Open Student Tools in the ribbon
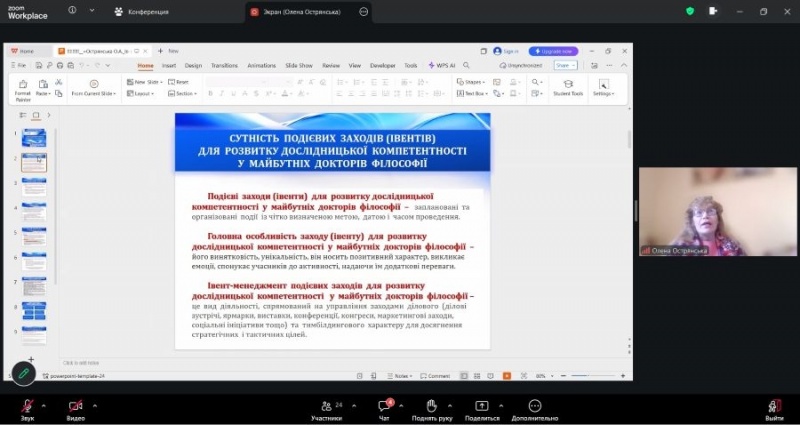This screenshot has width=800, height=425. click(568, 87)
